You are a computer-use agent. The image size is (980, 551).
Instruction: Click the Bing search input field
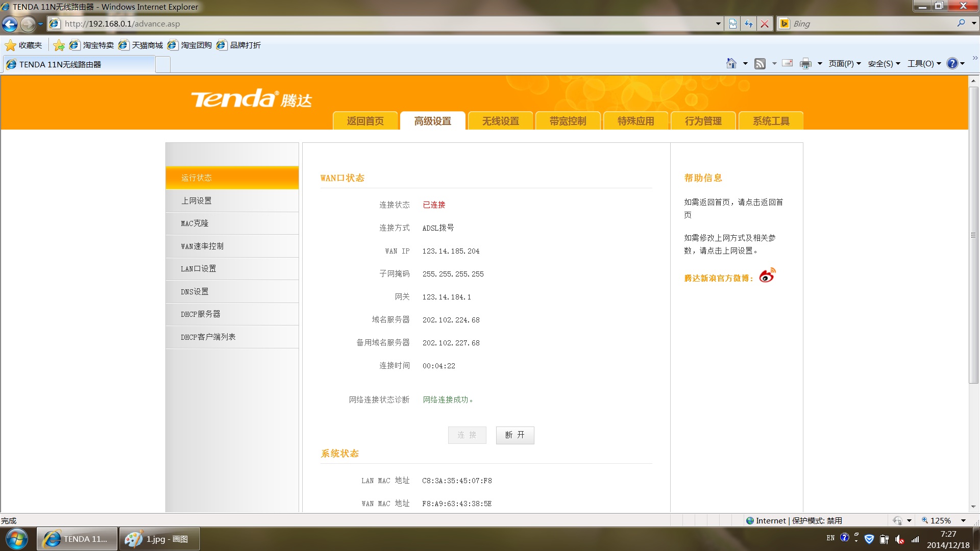[x=873, y=23]
